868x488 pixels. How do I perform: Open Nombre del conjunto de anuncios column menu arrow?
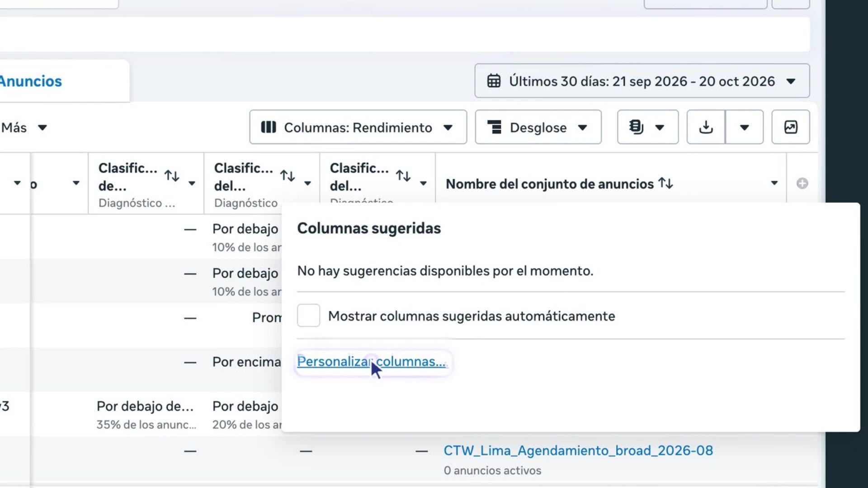(x=774, y=183)
